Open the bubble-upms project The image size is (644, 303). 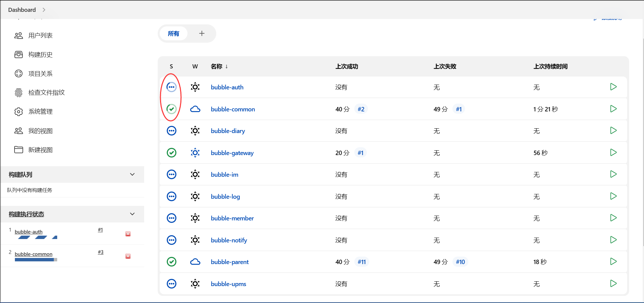(x=228, y=284)
